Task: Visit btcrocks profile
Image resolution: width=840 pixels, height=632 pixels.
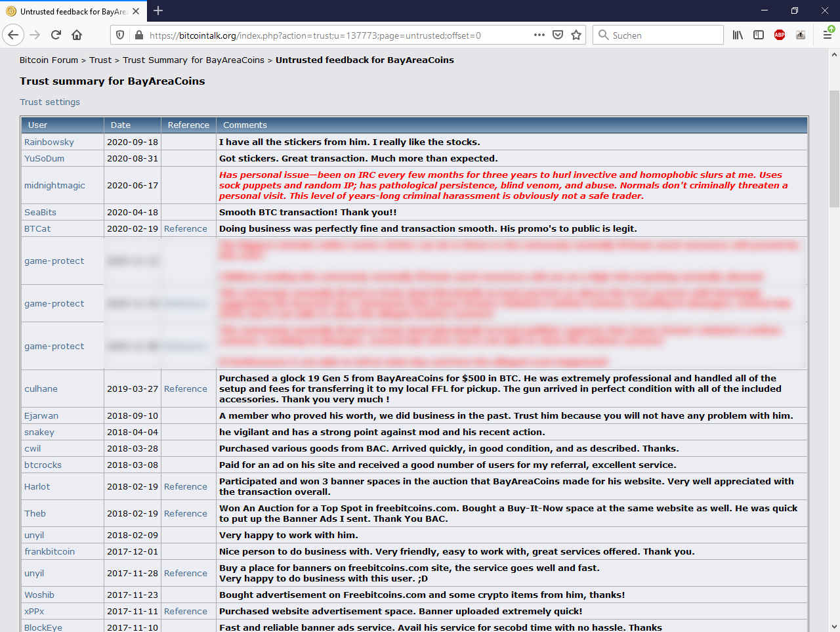Action: tap(43, 465)
